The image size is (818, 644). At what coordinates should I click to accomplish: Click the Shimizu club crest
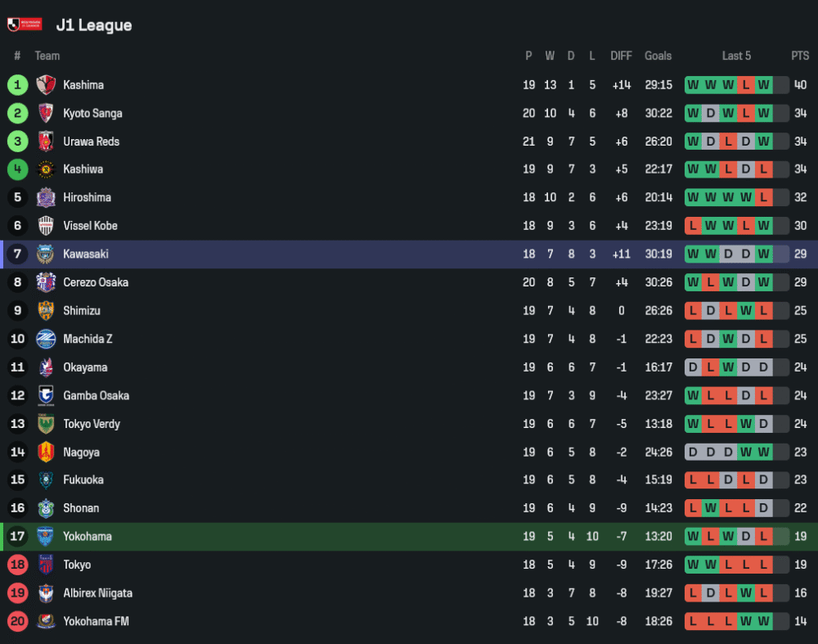(46, 311)
